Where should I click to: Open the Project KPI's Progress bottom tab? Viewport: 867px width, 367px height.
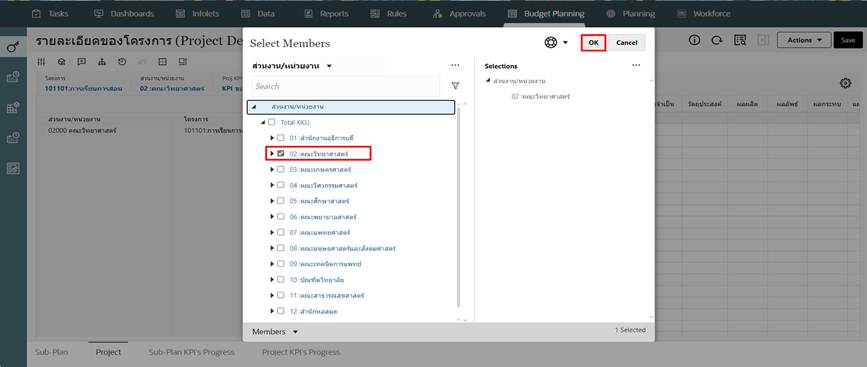(301, 352)
